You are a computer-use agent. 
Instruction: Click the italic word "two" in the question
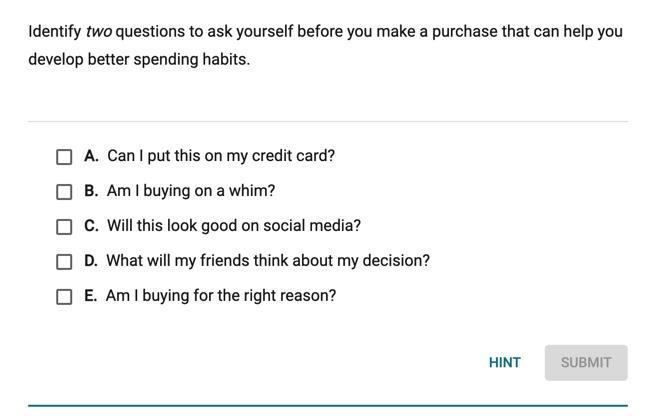98,31
